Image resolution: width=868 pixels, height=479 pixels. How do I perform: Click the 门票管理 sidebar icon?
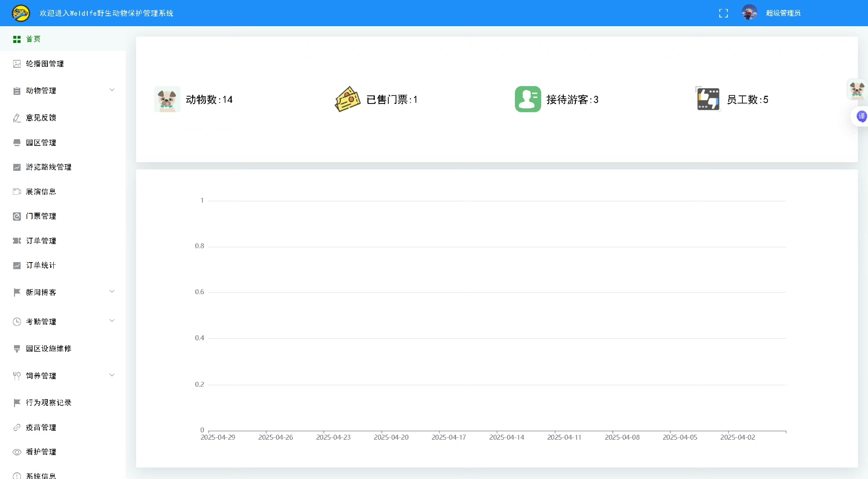(x=17, y=216)
